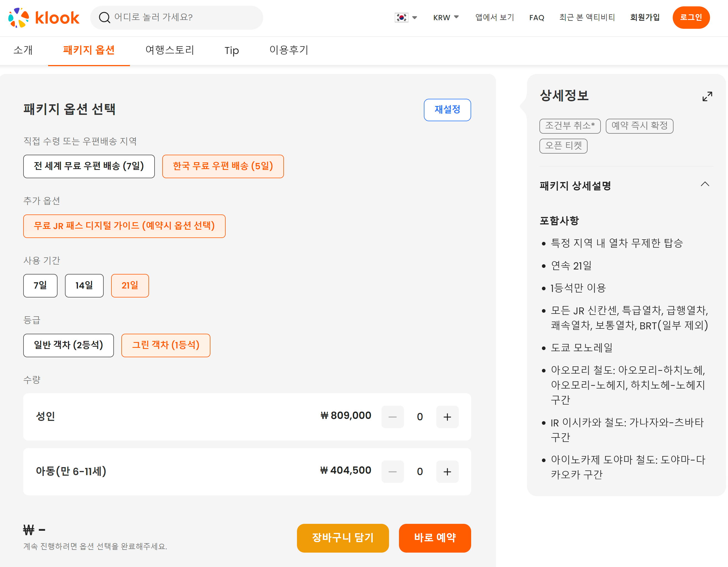The image size is (728, 567).
Task: Increase 성인 quantity with the plus button
Action: point(447,416)
